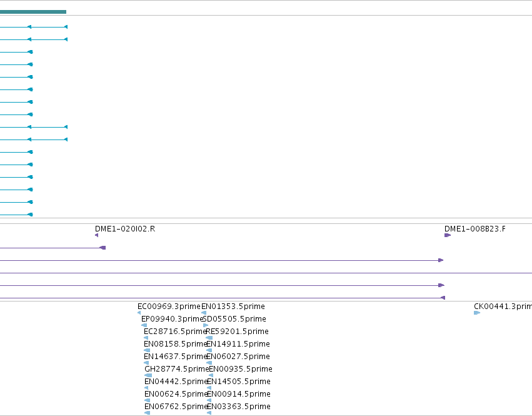The height and width of the screenshot is (416, 532).
Task: Choose the EN08158.5prime EST label
Action: 176,344
